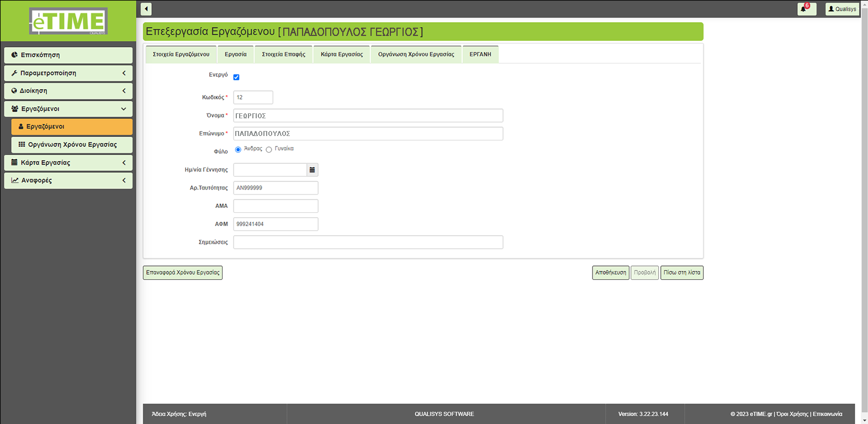Click the eTIME logo

pyautogui.click(x=68, y=22)
